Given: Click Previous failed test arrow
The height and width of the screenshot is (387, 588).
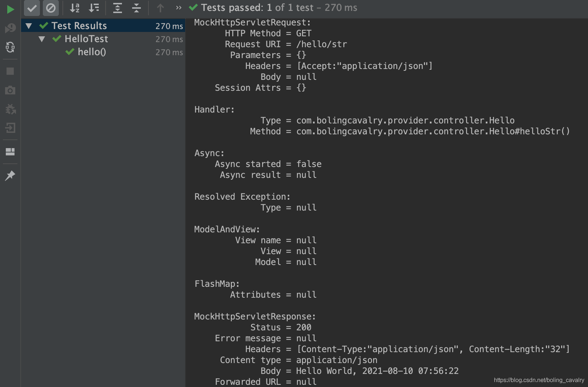Looking at the screenshot, I should click(x=160, y=8).
